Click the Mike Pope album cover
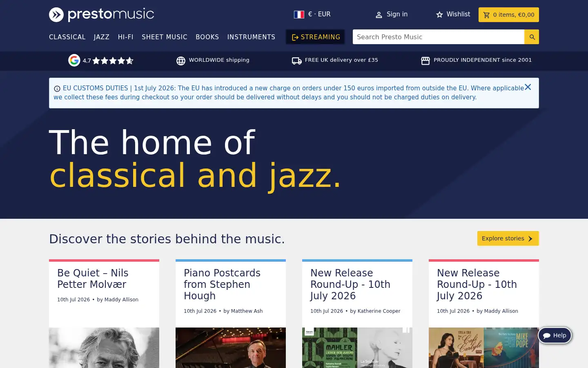 (511, 348)
